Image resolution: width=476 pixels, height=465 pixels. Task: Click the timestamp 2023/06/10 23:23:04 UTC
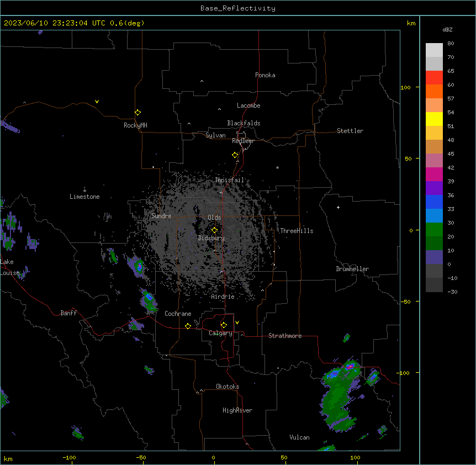[55, 23]
